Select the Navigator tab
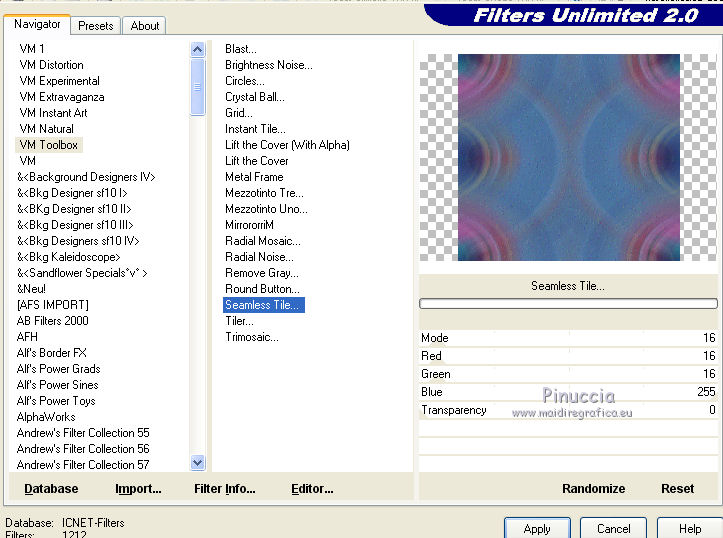 tap(37, 24)
